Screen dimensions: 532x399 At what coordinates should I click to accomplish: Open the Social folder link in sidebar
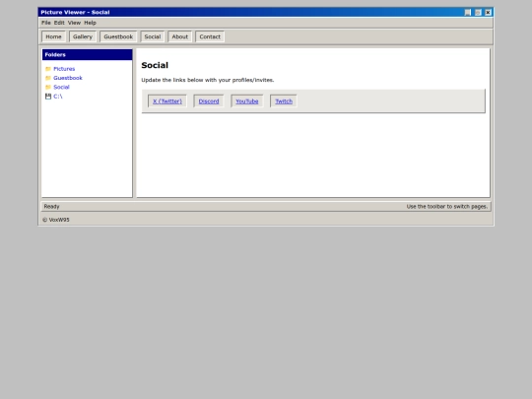pyautogui.click(x=61, y=88)
